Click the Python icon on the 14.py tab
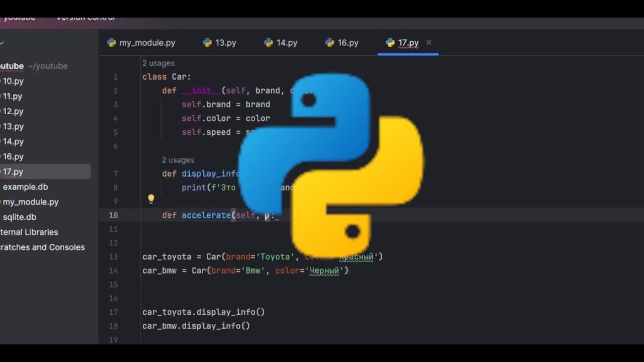 (x=268, y=42)
